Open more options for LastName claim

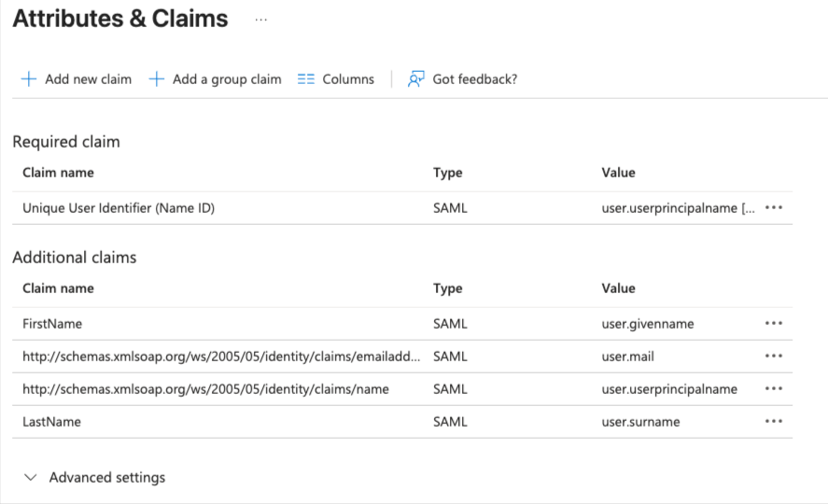click(x=773, y=422)
